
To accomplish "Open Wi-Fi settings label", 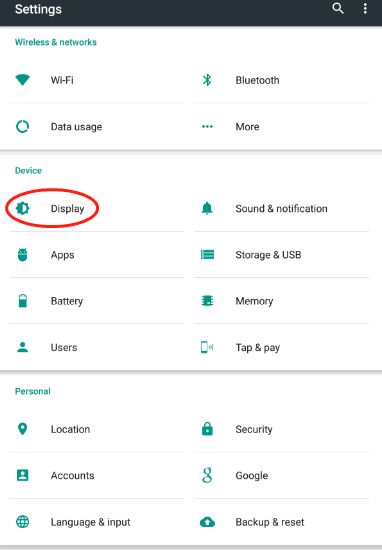I will 62,80.
